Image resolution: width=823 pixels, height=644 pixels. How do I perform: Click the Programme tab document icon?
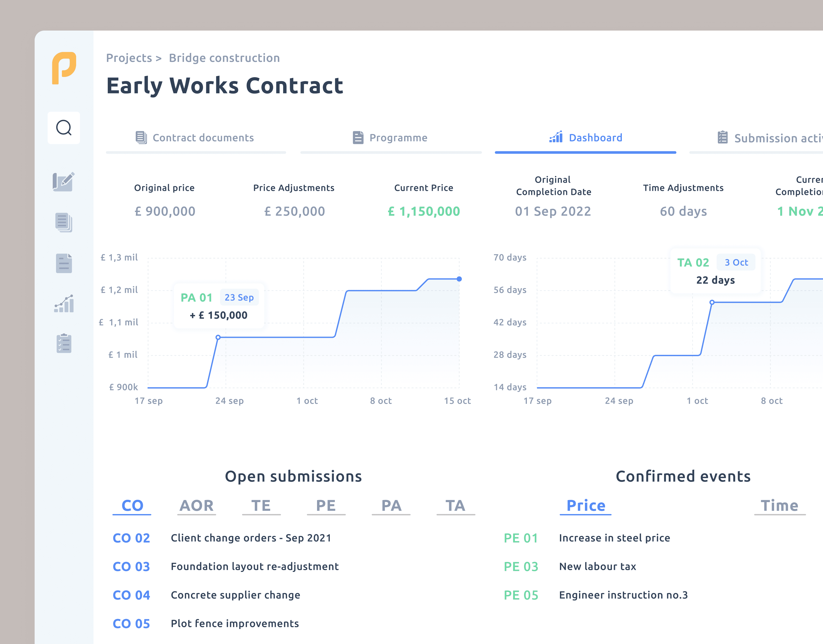coord(358,138)
